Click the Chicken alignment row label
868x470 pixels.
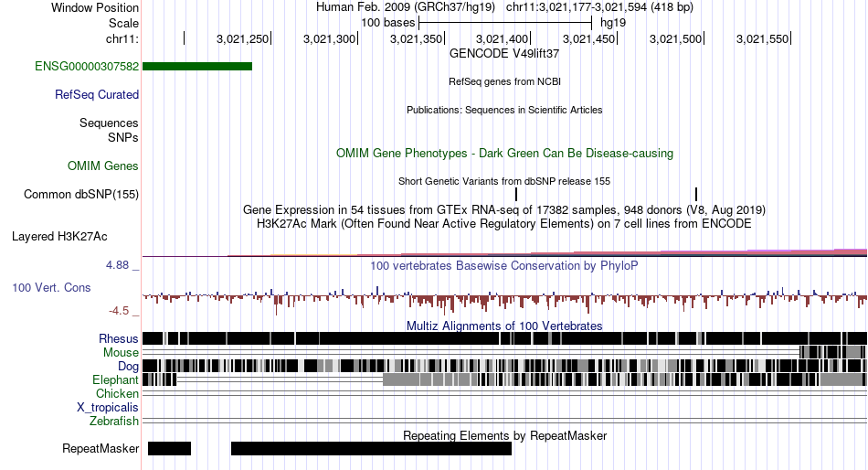[x=117, y=393]
